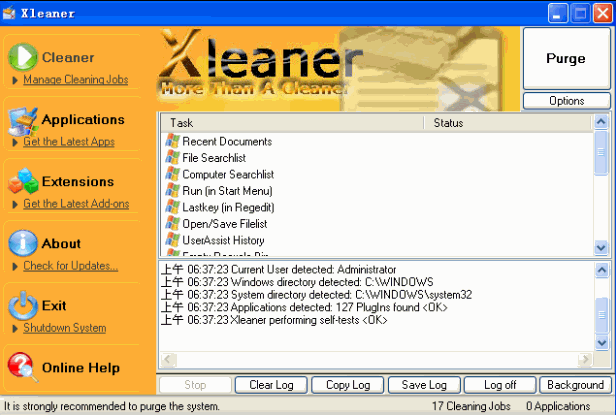Follow Get the Latest Add-ons link
Viewport: 616px width, 415px height.
[76, 204]
